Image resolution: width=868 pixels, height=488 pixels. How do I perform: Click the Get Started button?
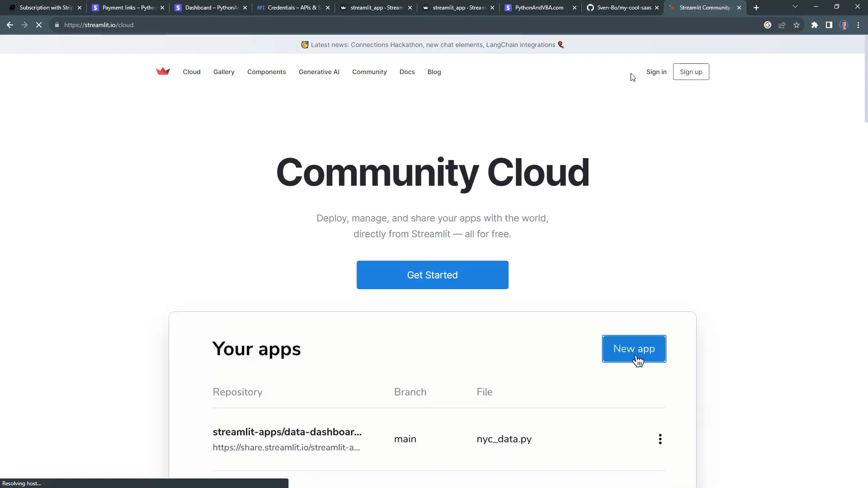pyautogui.click(x=432, y=275)
